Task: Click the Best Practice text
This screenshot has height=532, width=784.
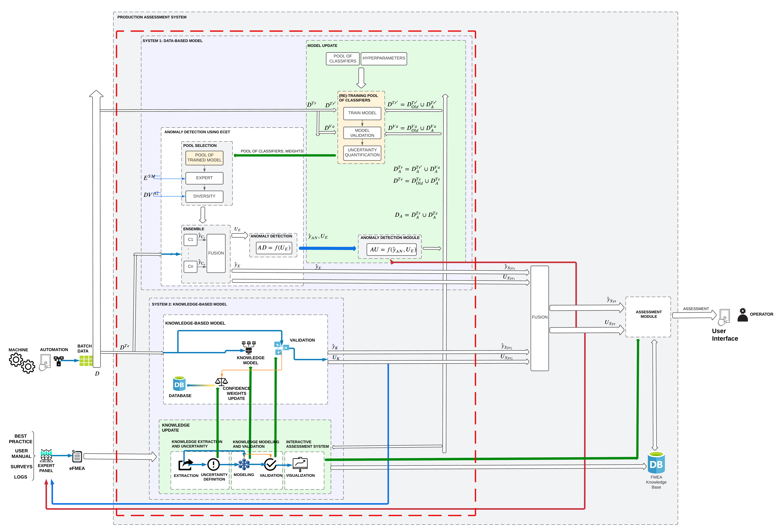Action: coord(21,439)
